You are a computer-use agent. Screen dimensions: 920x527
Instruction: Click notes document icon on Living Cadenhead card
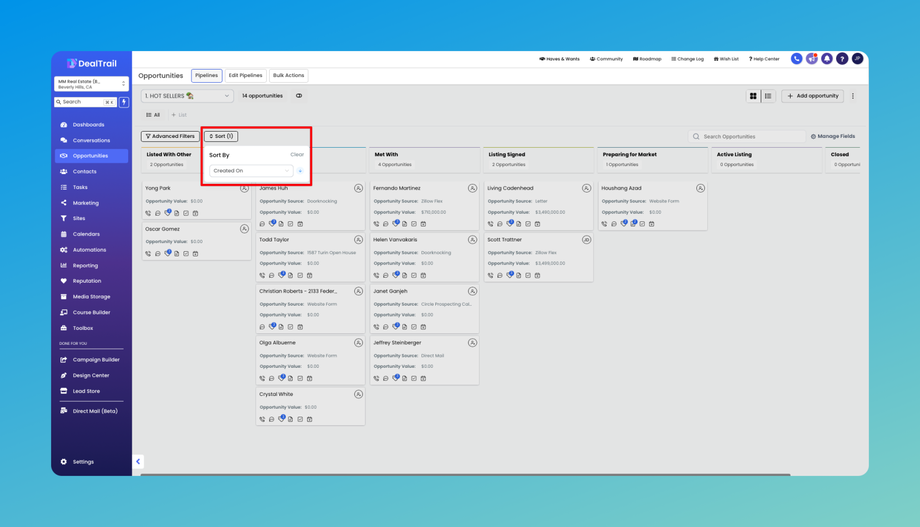coord(519,224)
